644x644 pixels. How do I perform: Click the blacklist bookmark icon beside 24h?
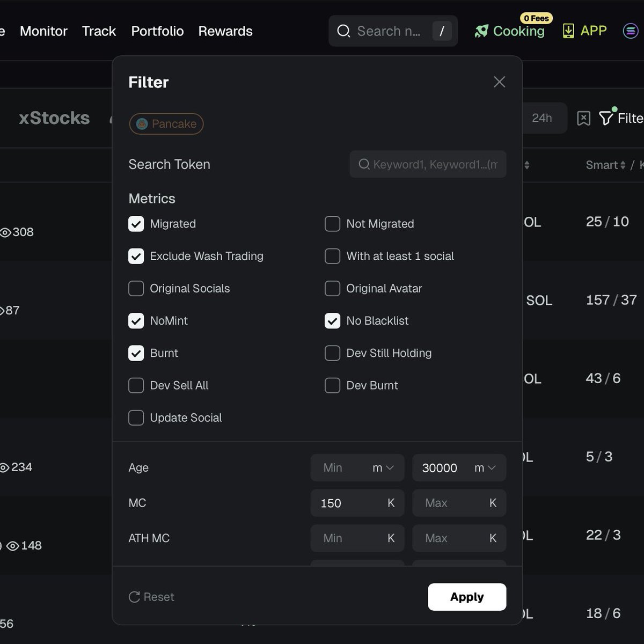(583, 118)
